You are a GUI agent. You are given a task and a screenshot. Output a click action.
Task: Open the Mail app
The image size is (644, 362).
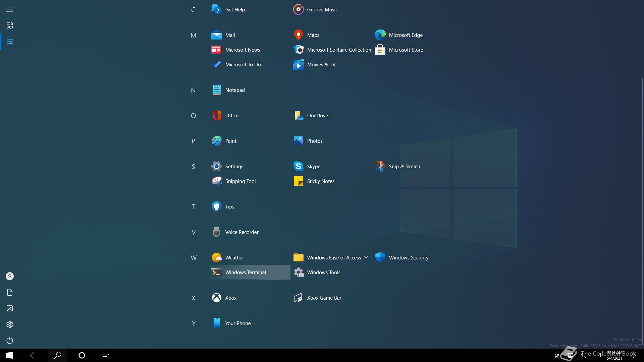tap(249, 35)
